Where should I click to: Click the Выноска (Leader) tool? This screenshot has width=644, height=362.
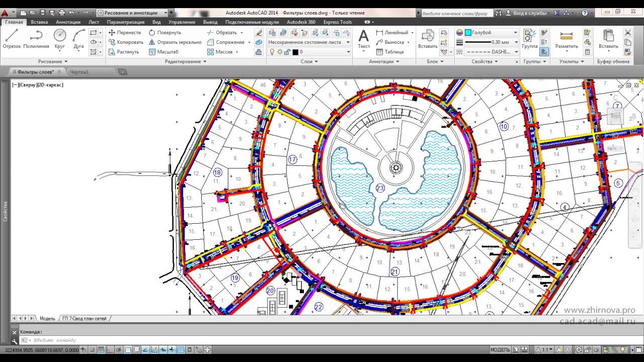390,42
